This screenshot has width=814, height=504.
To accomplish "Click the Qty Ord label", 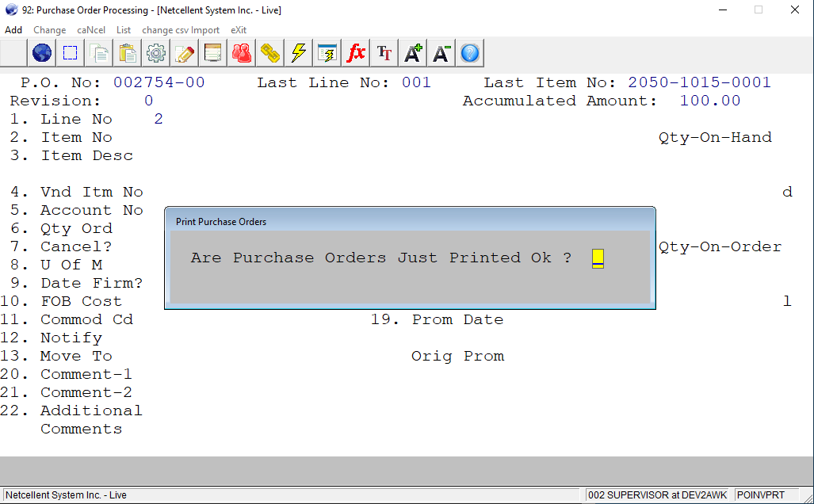I will pyautogui.click(x=76, y=228).
